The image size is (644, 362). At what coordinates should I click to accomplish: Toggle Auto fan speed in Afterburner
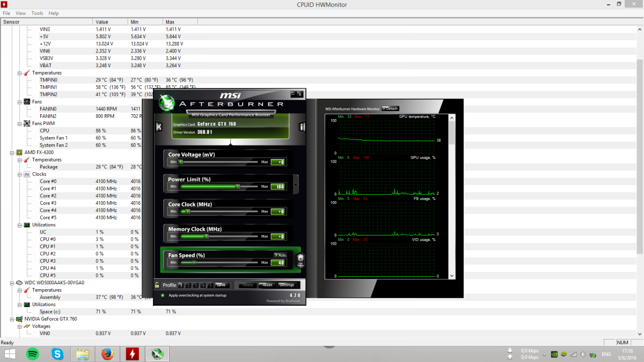[x=280, y=255]
